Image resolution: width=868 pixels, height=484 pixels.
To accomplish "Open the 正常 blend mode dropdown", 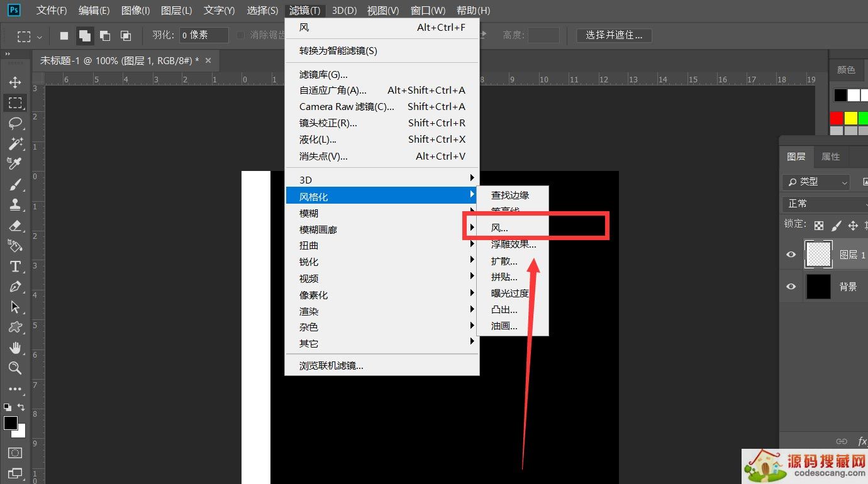I will pos(825,204).
